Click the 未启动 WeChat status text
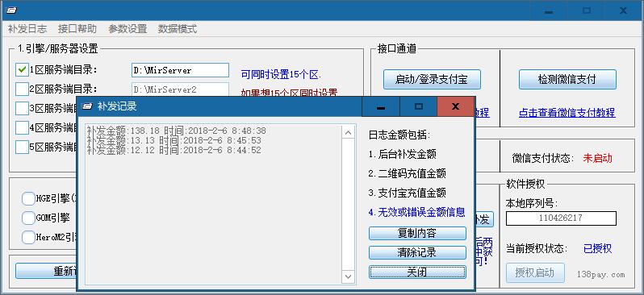Viewport: 644px width, 295px height. pos(597,158)
